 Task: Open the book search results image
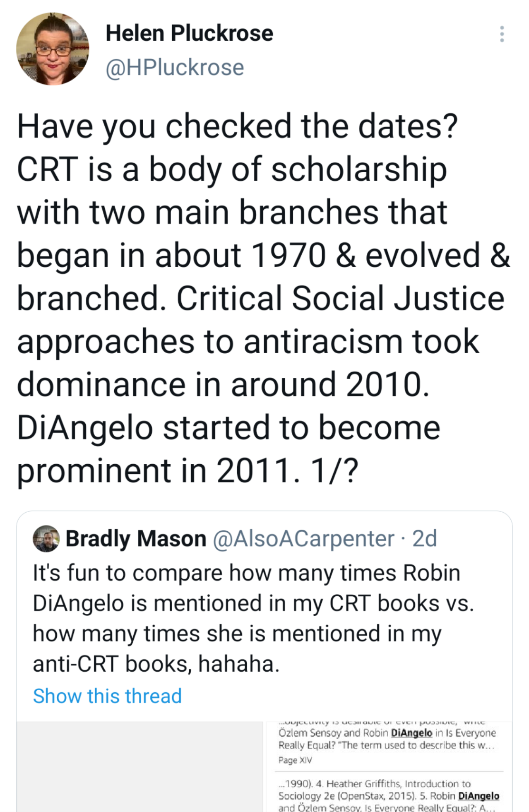coord(388,767)
